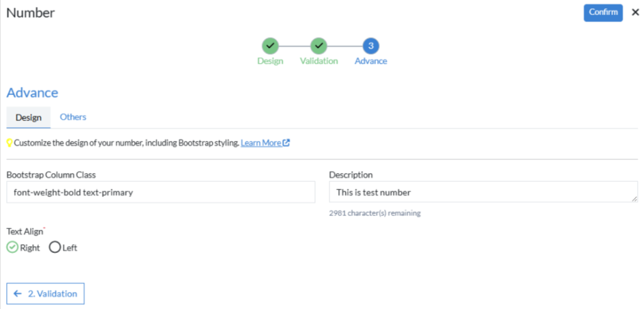Click the Description text area resize handle
This screenshot has height=309, width=644.
[634, 199]
